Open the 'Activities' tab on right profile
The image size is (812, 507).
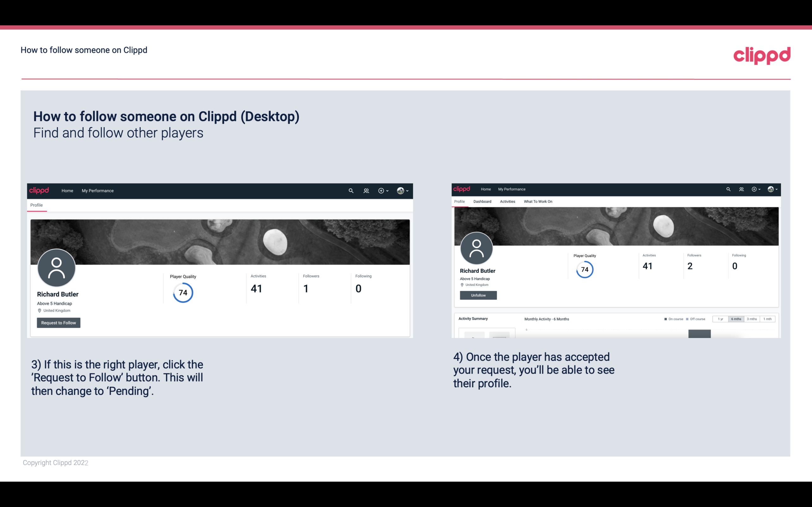507,202
